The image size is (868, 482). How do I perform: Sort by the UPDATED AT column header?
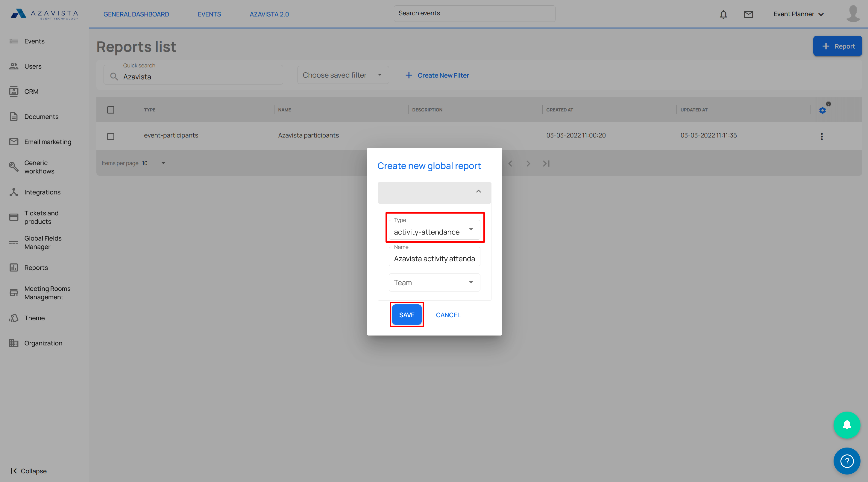pos(694,110)
